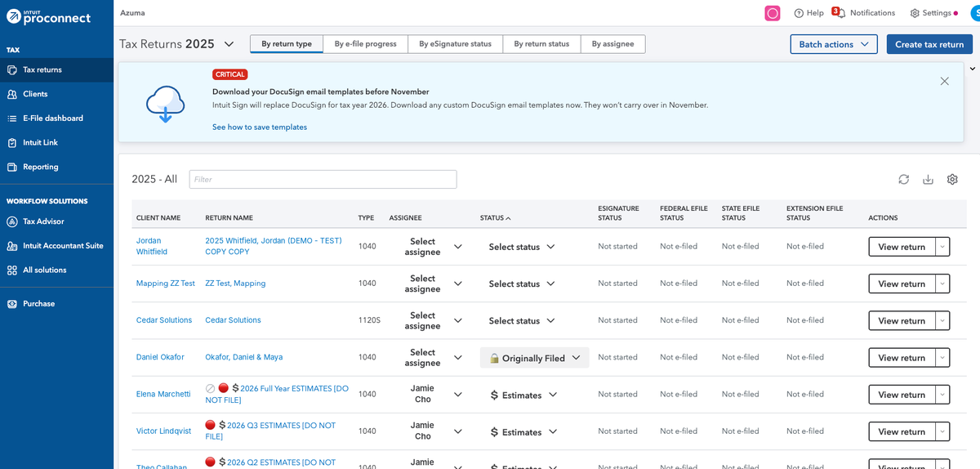Screen dimensions: 980x469
Task: Open Select status dropdown for Mapping ZZ Test
Action: pos(522,284)
